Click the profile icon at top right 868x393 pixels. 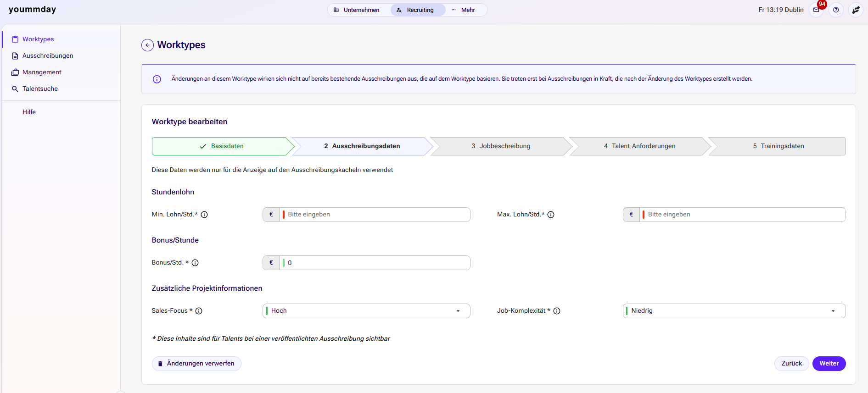pyautogui.click(x=856, y=10)
